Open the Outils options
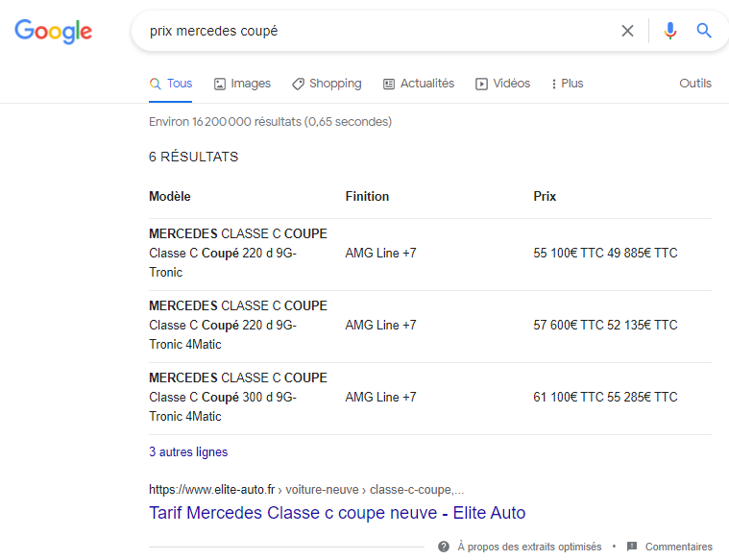Screen dimensions: 729x560 (695, 84)
